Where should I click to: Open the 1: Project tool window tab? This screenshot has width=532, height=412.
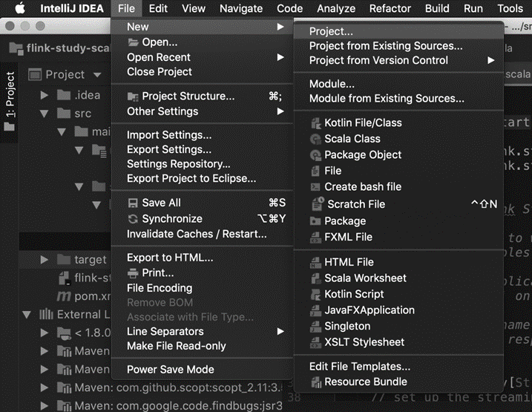10,102
